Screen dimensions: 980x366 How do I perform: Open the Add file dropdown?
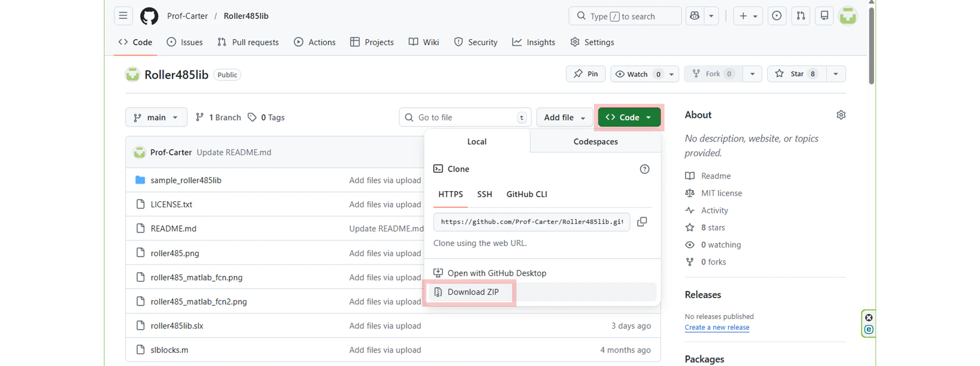(564, 117)
